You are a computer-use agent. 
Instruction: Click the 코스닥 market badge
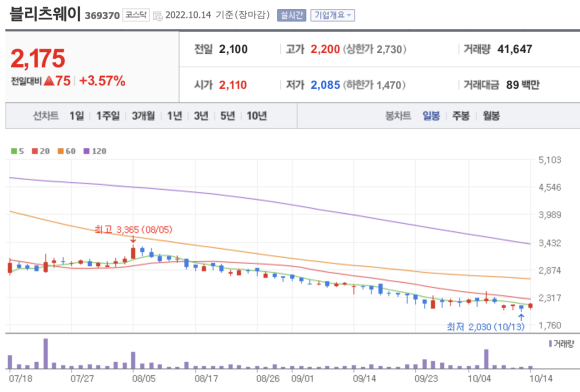click(136, 15)
